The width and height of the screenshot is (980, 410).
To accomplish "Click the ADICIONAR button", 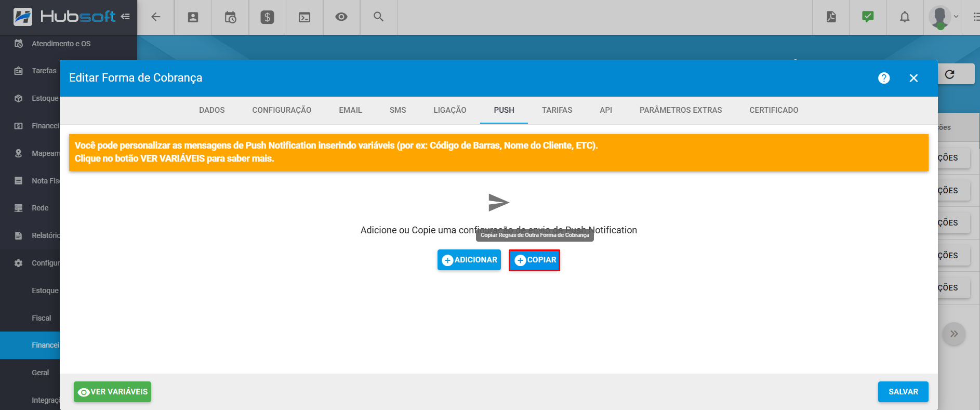I will point(469,260).
